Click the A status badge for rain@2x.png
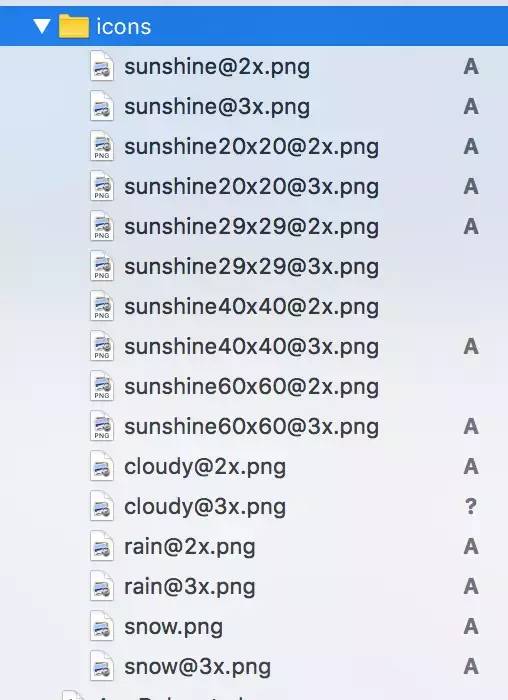Viewport: 508px width, 700px height. tap(471, 547)
